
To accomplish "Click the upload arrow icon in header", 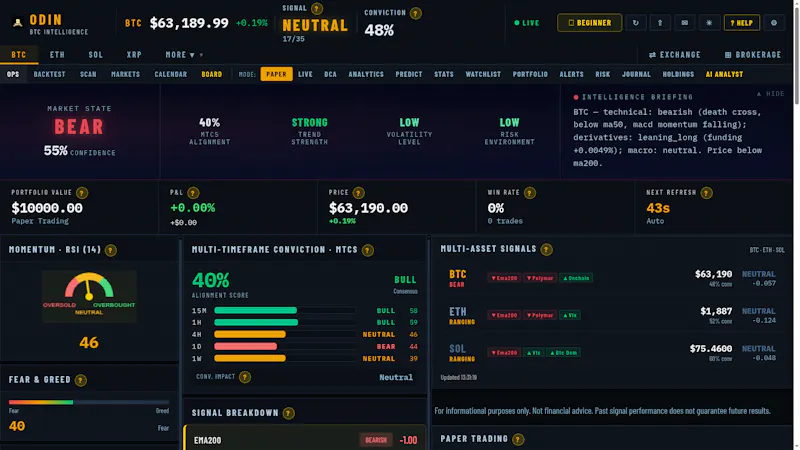I will pyautogui.click(x=660, y=22).
